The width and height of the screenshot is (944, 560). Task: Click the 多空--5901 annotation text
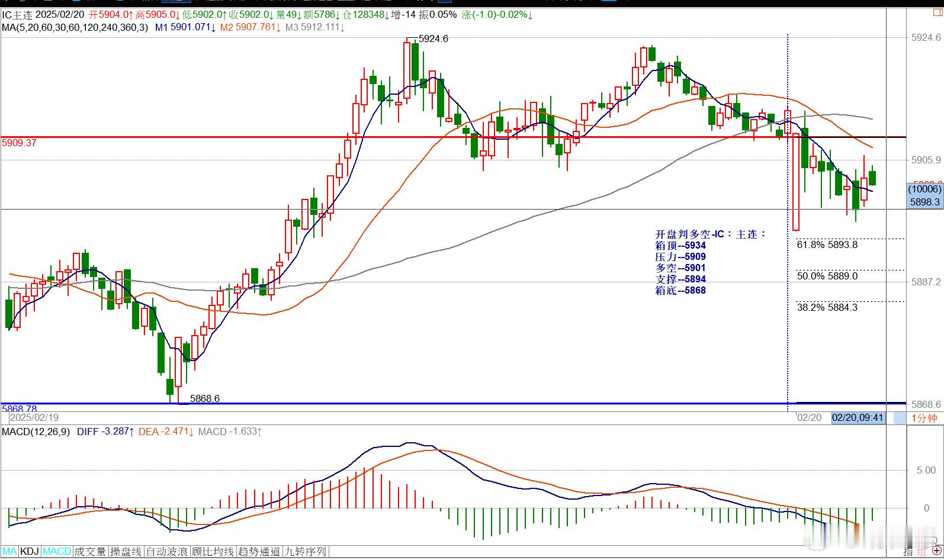coord(680,268)
